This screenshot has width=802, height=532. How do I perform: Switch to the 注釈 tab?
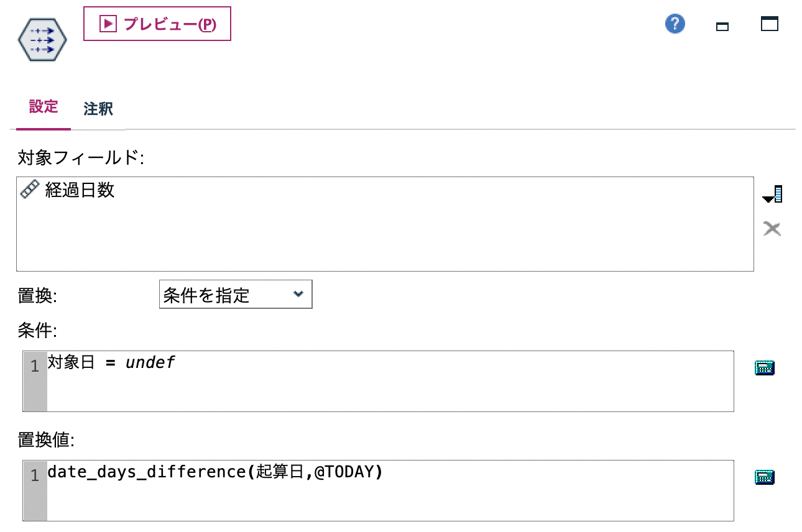[97, 109]
